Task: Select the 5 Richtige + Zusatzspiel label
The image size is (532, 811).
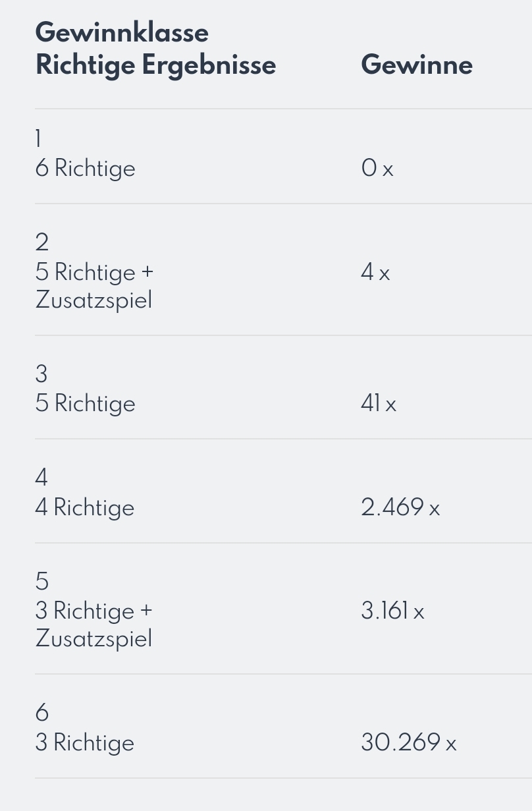Action: [x=94, y=286]
